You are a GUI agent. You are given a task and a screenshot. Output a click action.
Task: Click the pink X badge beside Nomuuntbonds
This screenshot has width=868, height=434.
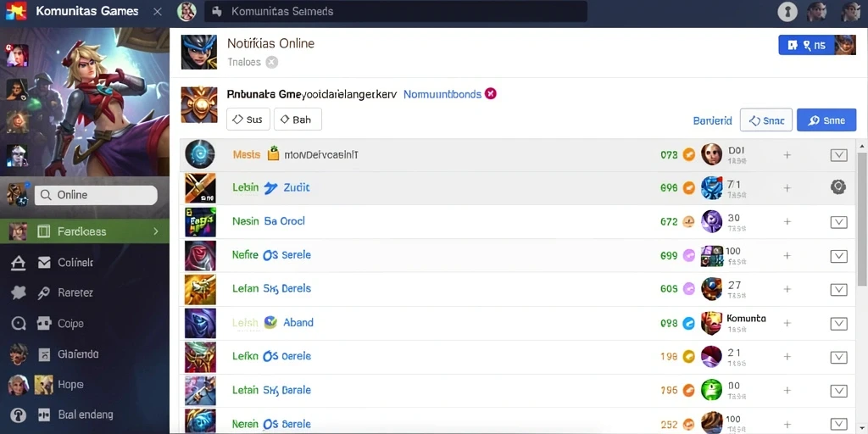490,93
